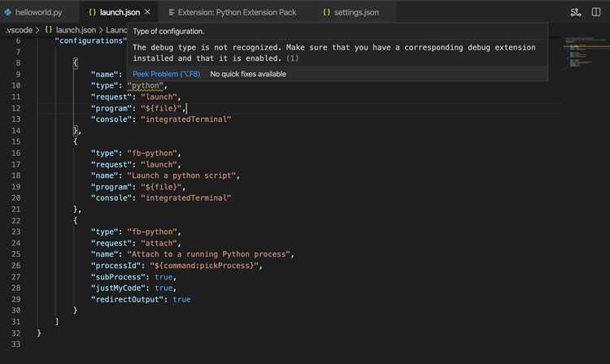
Task: Click "attach" request value
Action: [159, 243]
